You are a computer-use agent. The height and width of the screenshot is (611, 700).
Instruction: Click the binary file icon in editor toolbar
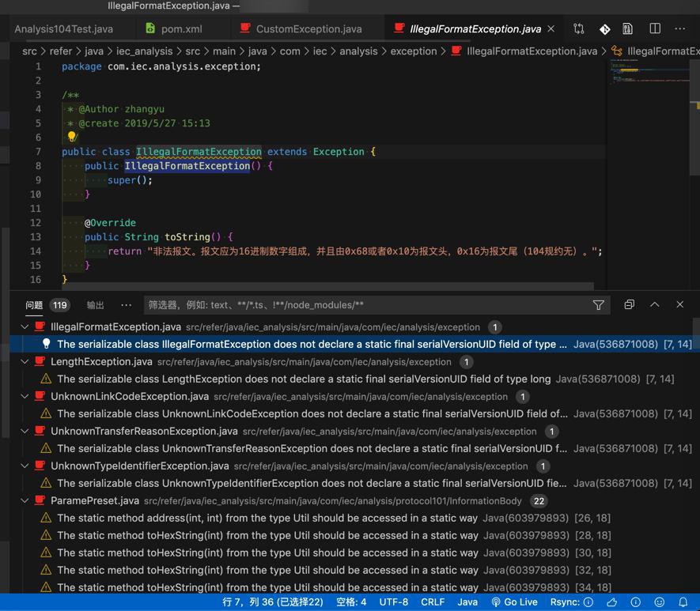[627, 28]
